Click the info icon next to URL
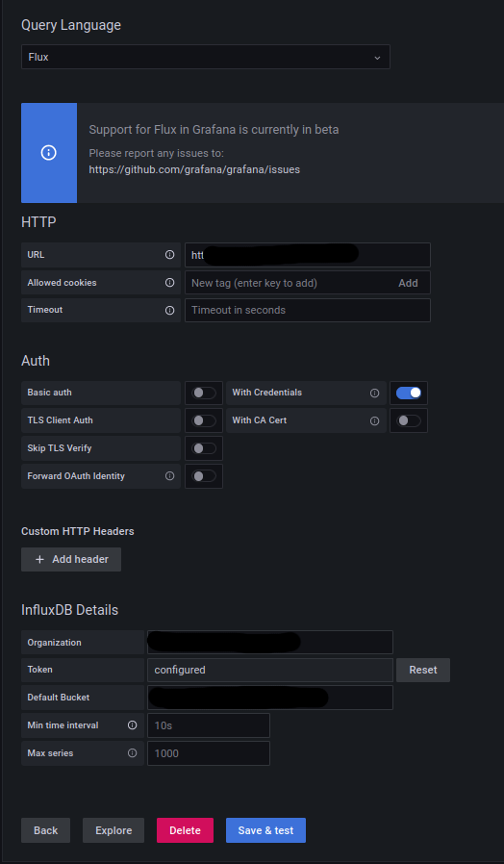 [x=169, y=255]
